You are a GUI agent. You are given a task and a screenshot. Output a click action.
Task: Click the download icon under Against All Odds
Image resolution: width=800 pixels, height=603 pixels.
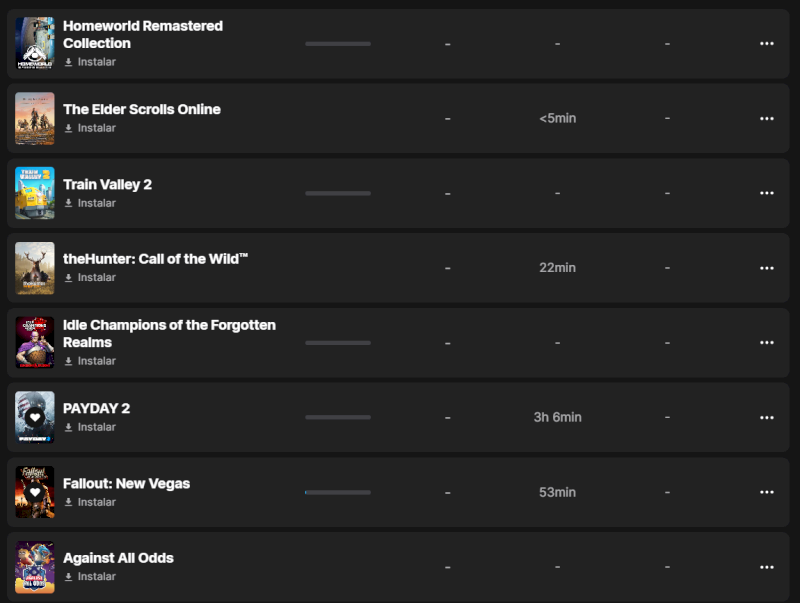coord(69,577)
